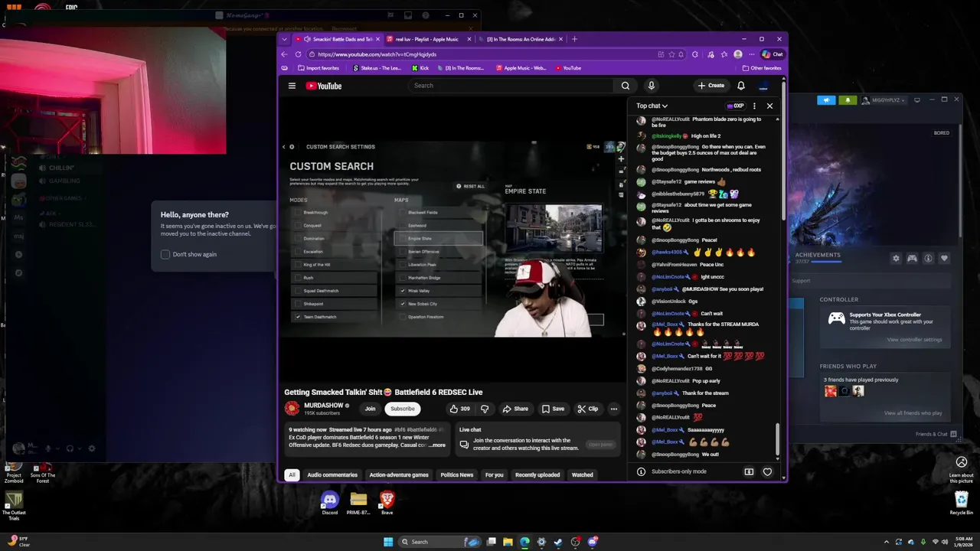Switch to the real luv Apple Music tab
The image size is (980, 551).
[x=427, y=39]
